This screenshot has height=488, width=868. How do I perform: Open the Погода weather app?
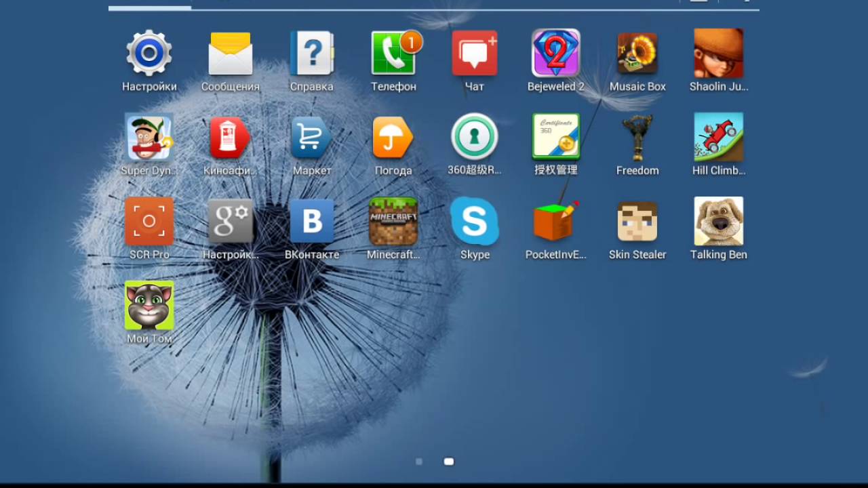393,137
